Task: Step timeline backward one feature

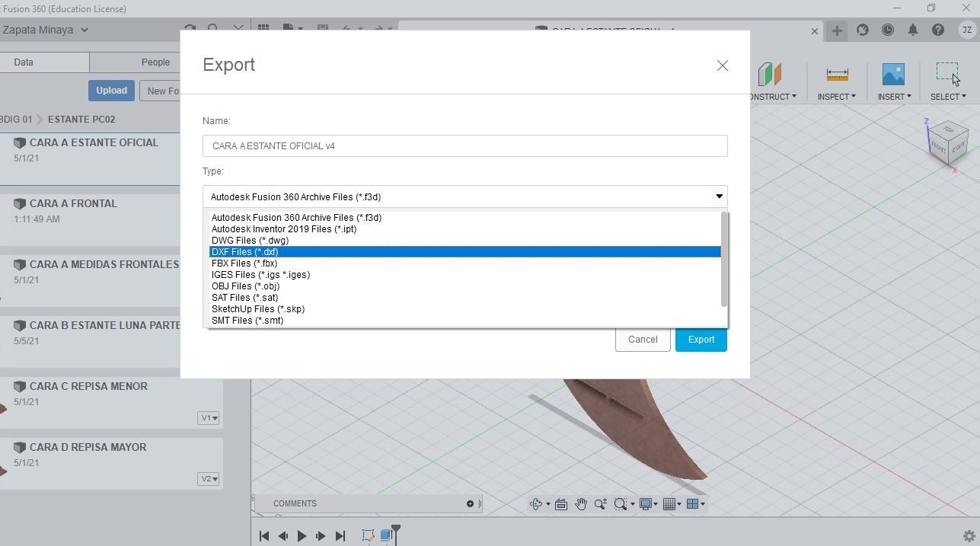Action: [283, 536]
